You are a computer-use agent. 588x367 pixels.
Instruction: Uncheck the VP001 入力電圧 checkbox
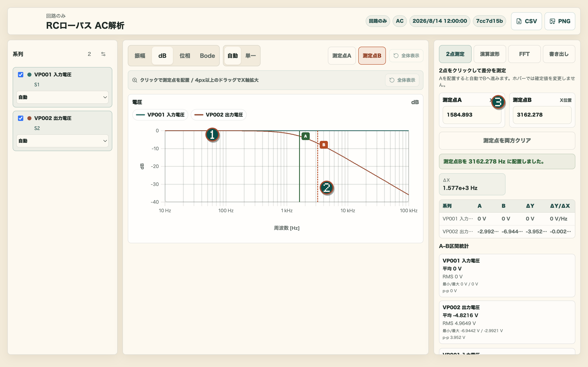[21, 74]
